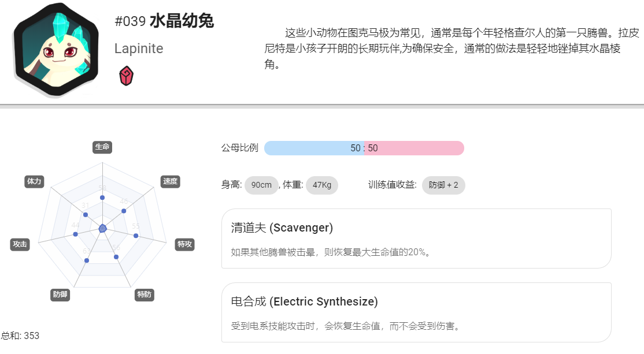The image size is (644, 354).
Task: Open the 电合成 (Electric Synthesize) trait card
Action: (x=416, y=312)
